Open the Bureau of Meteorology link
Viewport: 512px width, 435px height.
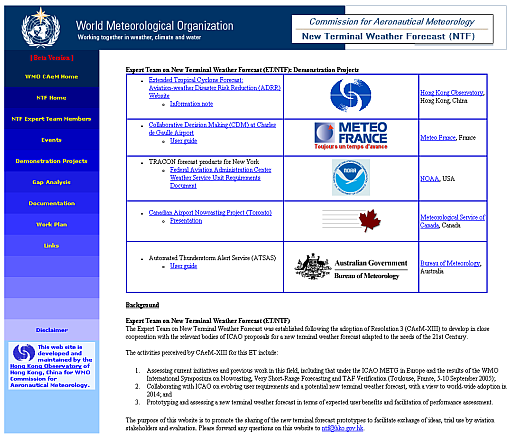click(450, 263)
